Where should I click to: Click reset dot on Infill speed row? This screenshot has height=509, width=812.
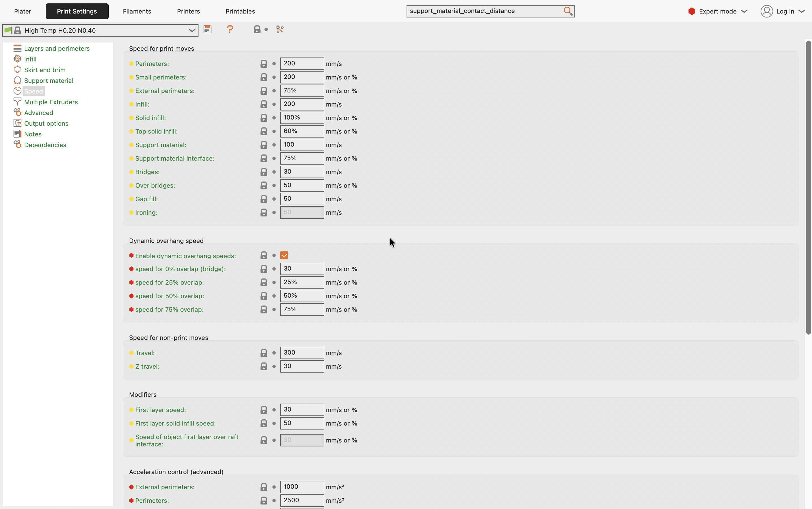(x=274, y=104)
